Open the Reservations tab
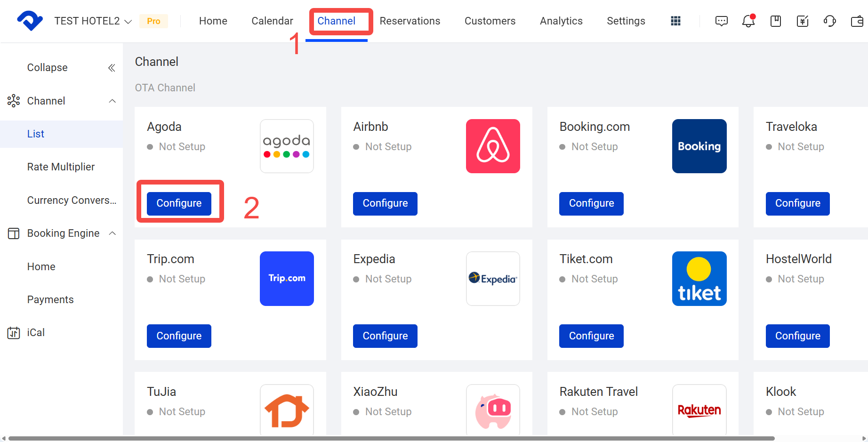Screen dimensions: 868x442 point(410,21)
